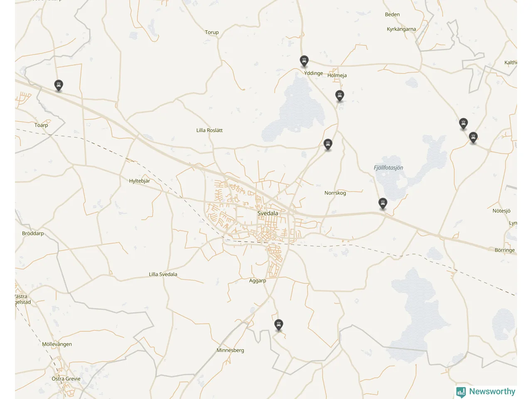
Task: Select the lower-right of the two eastern car markers
Action: [473, 137]
